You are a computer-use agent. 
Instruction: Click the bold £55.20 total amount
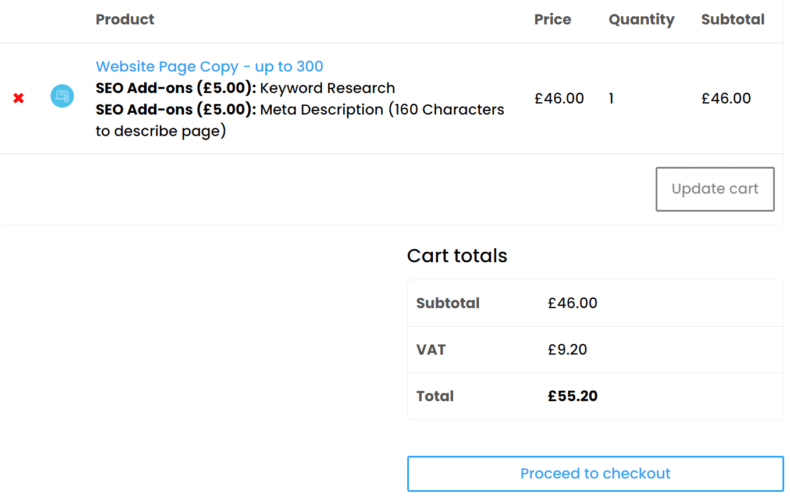click(573, 396)
